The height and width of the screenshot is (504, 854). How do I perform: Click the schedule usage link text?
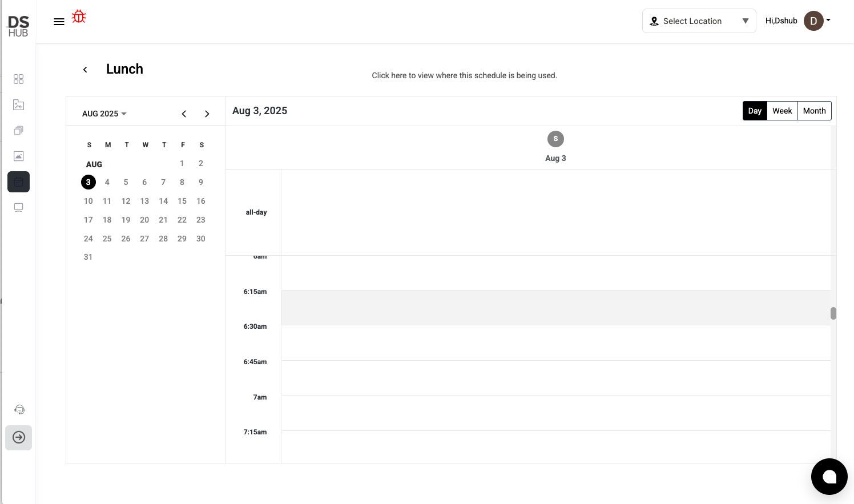[x=464, y=75]
